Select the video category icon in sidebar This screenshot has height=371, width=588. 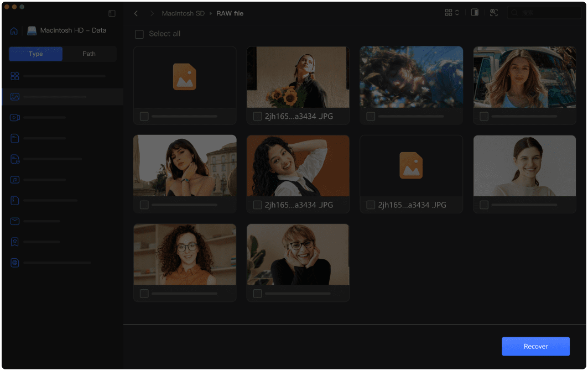pos(15,118)
